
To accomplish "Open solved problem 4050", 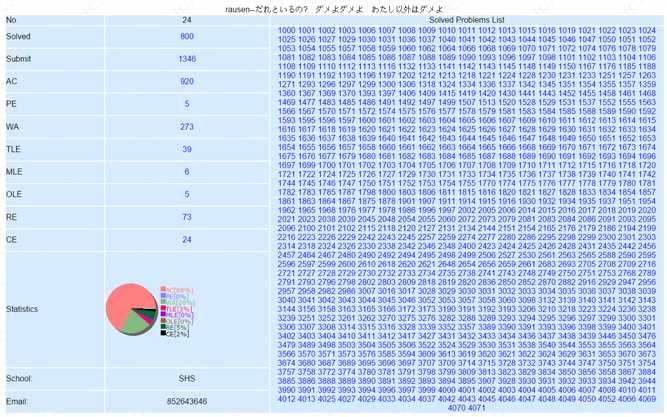I will [x=587, y=399].
